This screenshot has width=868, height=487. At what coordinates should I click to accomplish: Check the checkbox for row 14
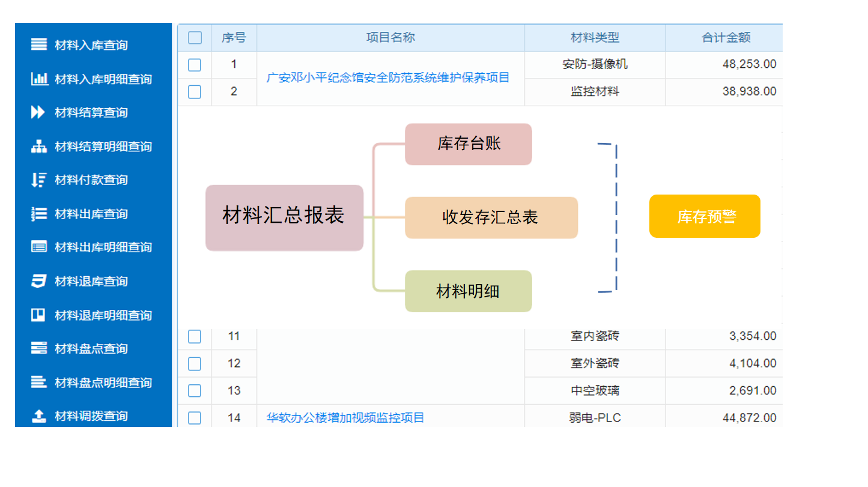(195, 418)
